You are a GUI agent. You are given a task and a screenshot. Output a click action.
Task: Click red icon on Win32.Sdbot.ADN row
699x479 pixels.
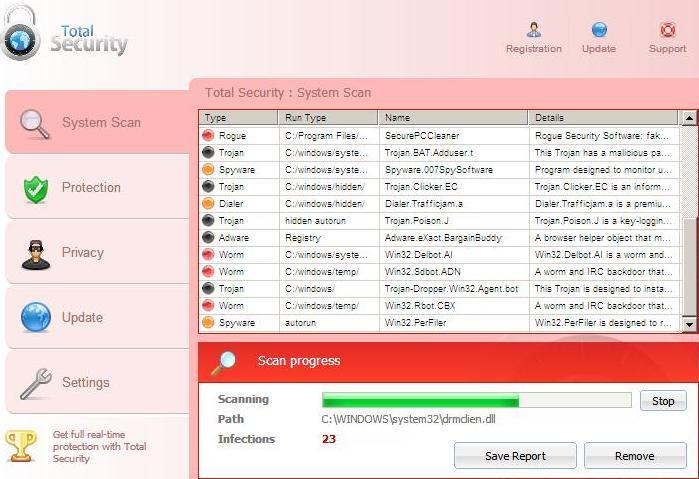[x=208, y=271]
